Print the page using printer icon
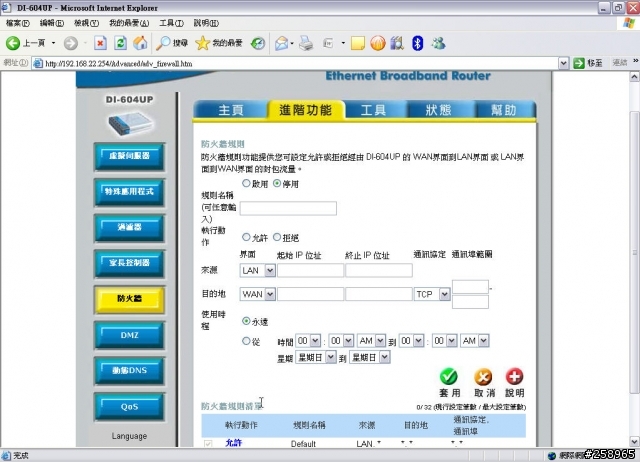The width and height of the screenshot is (640, 462). click(306, 43)
